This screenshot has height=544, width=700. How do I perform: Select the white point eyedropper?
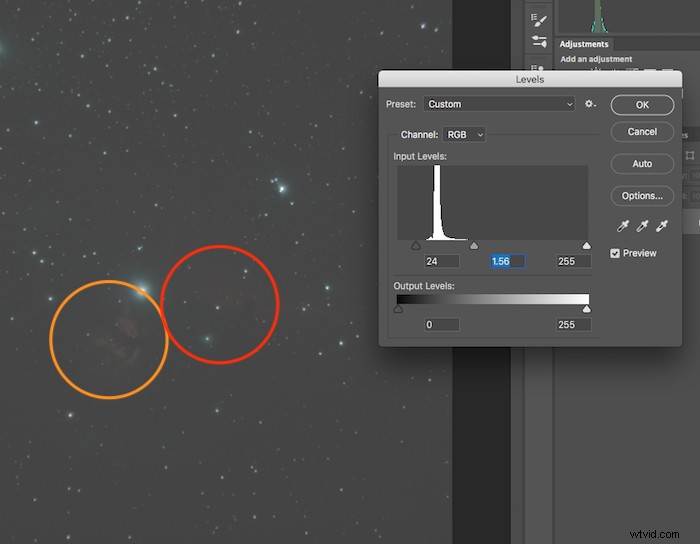click(662, 226)
